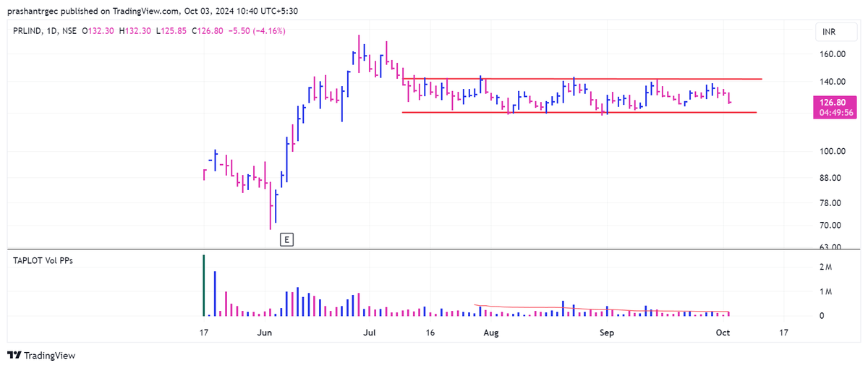Click the 88.00 price axis label
This screenshot has width=868, height=368.
click(x=830, y=178)
